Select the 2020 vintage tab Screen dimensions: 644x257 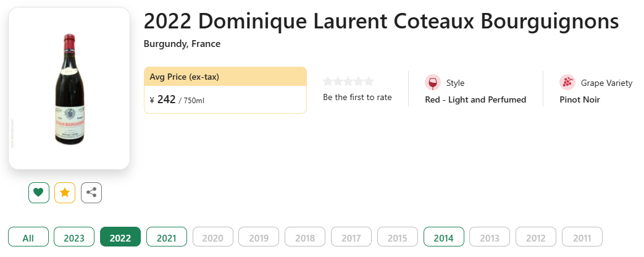click(x=213, y=238)
